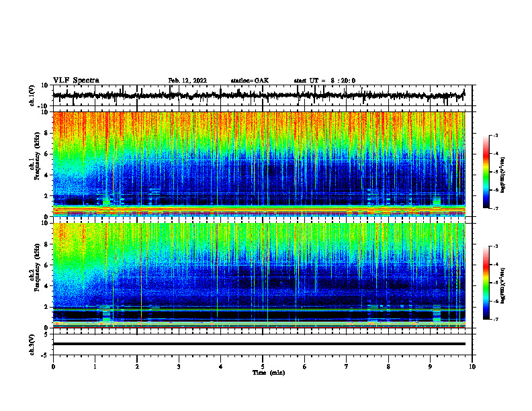Click inside the ch.1 spectrogram panel
532x411 pixels.
click(259, 164)
